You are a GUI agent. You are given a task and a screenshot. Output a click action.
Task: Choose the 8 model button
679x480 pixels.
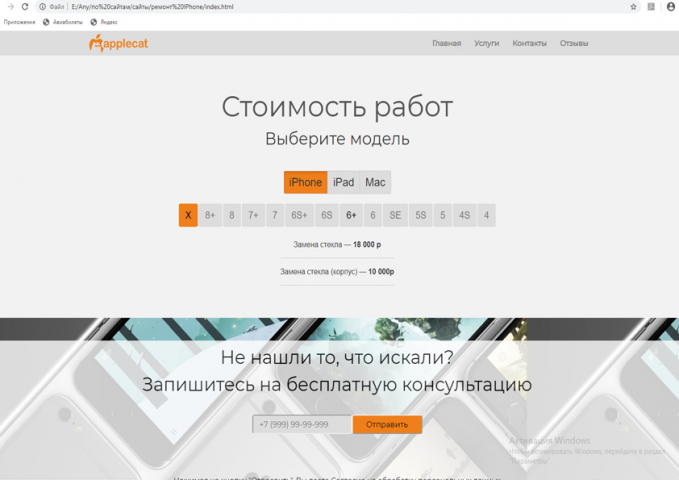[x=232, y=215]
